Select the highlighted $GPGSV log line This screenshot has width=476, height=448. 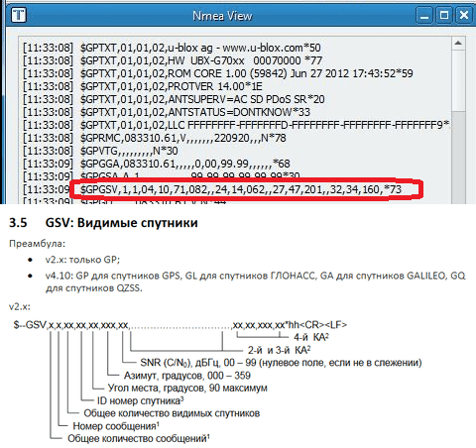[x=212, y=189]
